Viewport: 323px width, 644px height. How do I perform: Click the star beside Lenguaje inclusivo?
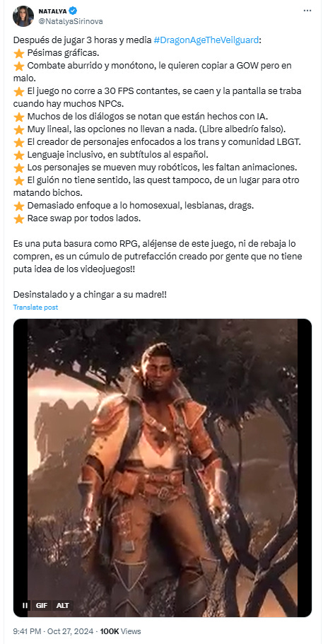point(19,156)
